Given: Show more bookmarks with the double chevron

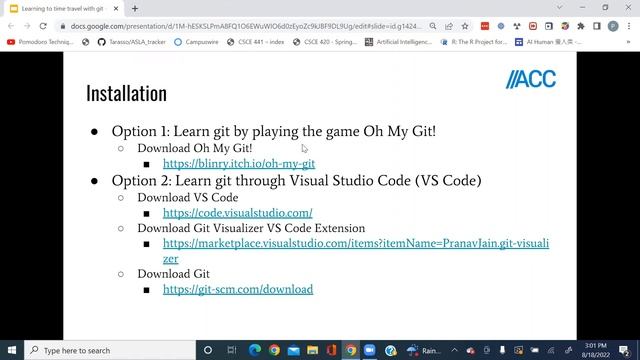Looking at the screenshot, I should pyautogui.click(x=628, y=42).
